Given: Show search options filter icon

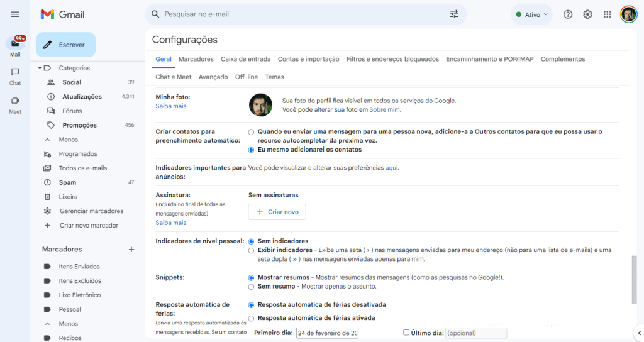Looking at the screenshot, I should pyautogui.click(x=454, y=14).
